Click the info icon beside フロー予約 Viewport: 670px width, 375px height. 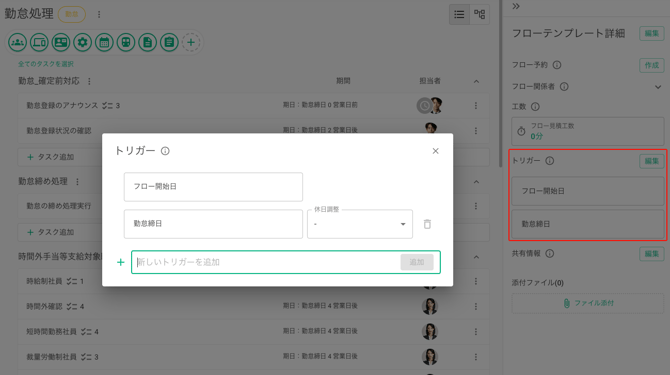click(x=557, y=65)
